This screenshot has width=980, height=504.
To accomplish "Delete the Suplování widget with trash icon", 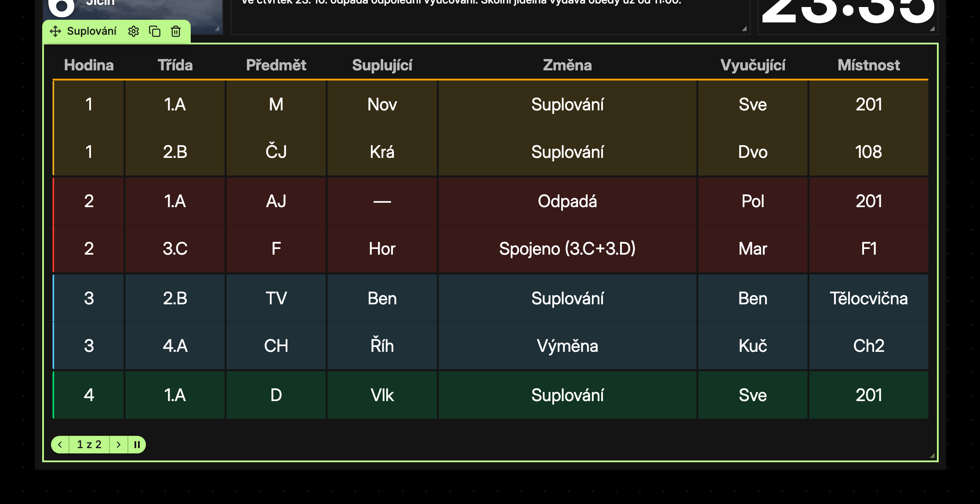I will tap(176, 31).
